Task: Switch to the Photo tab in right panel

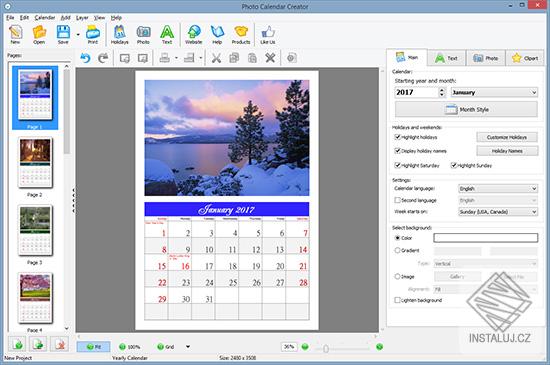Action: coord(486,58)
